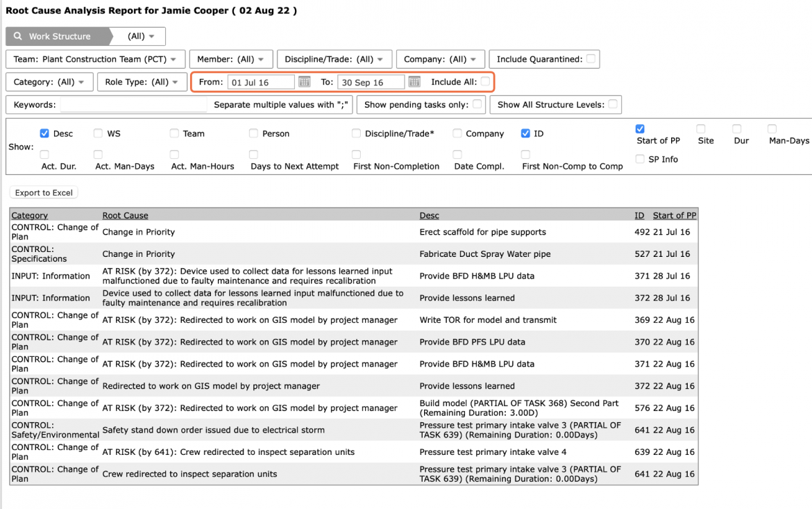This screenshot has height=509, width=812.
Task: Enable the Discipline/Trade* column checkbox
Action: [x=356, y=133]
